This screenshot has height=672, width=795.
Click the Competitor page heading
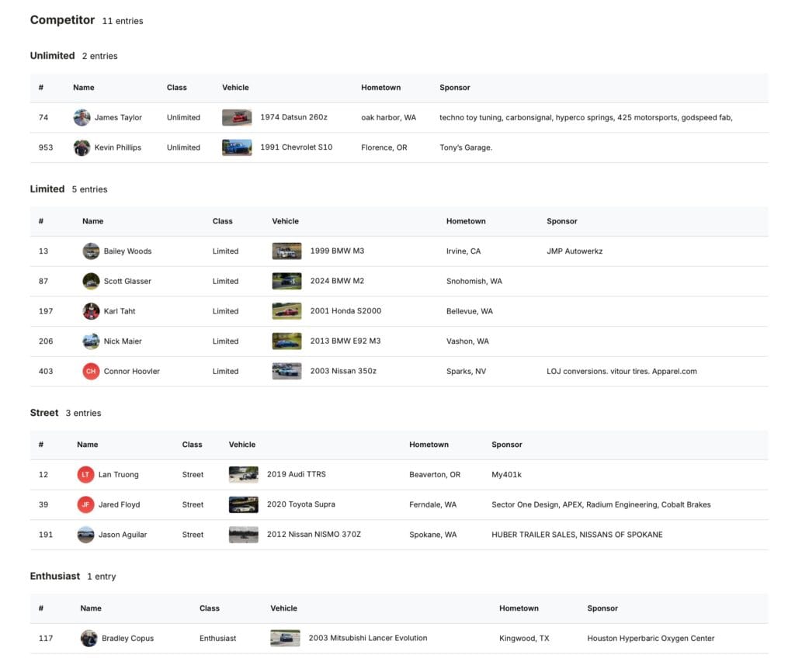click(x=62, y=20)
